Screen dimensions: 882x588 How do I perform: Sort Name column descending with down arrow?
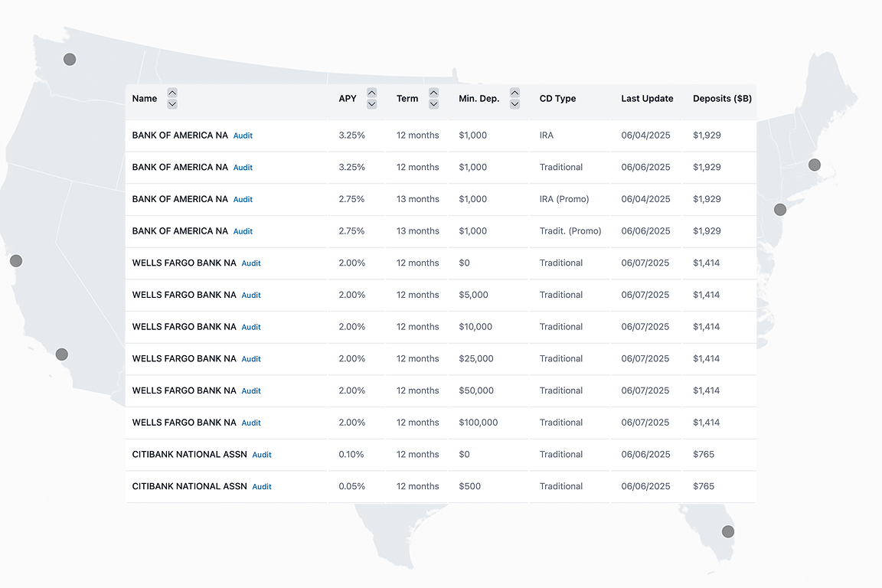point(172,104)
